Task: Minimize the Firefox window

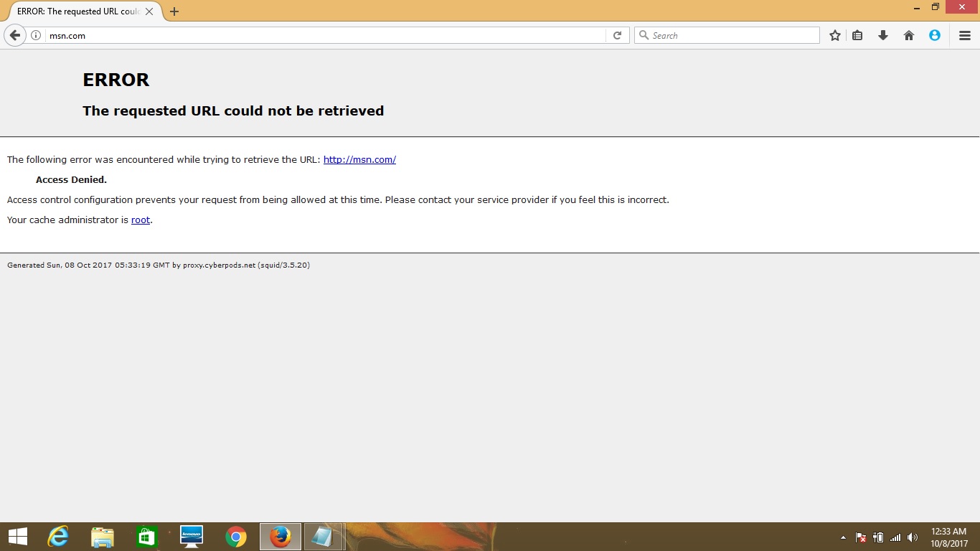Action: pyautogui.click(x=918, y=7)
